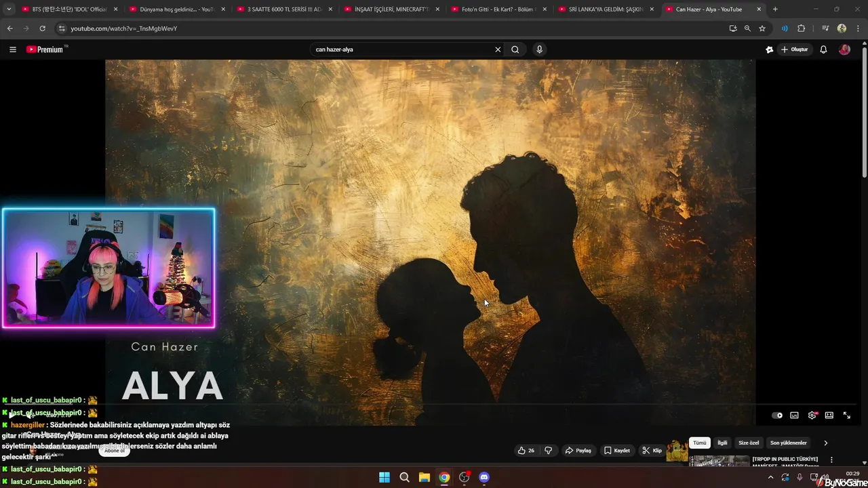Toggle subtitles in the video player
The height and width of the screenshot is (488, 868).
click(794, 415)
